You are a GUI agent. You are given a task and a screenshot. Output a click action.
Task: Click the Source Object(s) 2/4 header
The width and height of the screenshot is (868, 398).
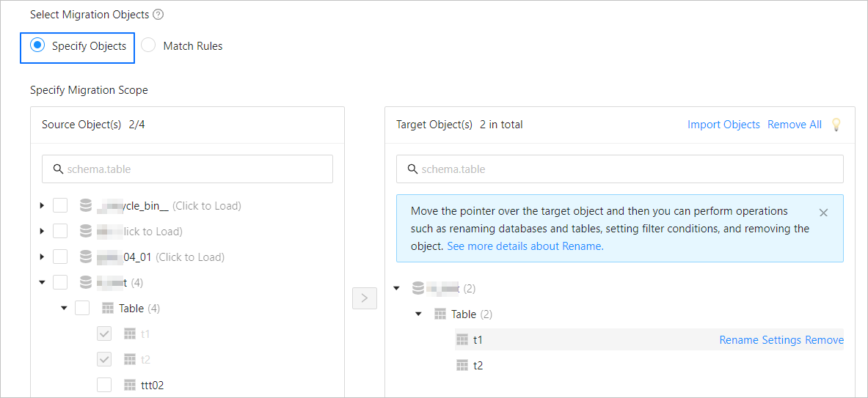94,125
